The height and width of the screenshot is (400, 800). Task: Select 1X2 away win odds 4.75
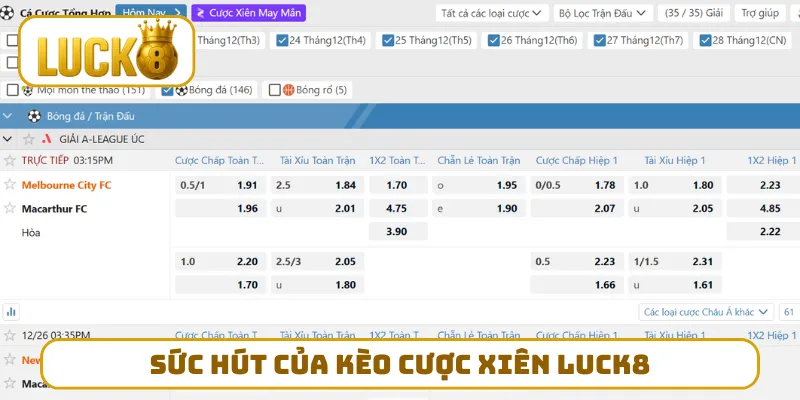(398, 208)
